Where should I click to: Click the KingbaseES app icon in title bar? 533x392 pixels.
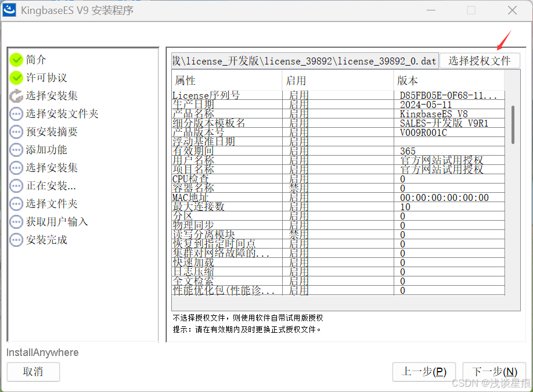(x=9, y=10)
